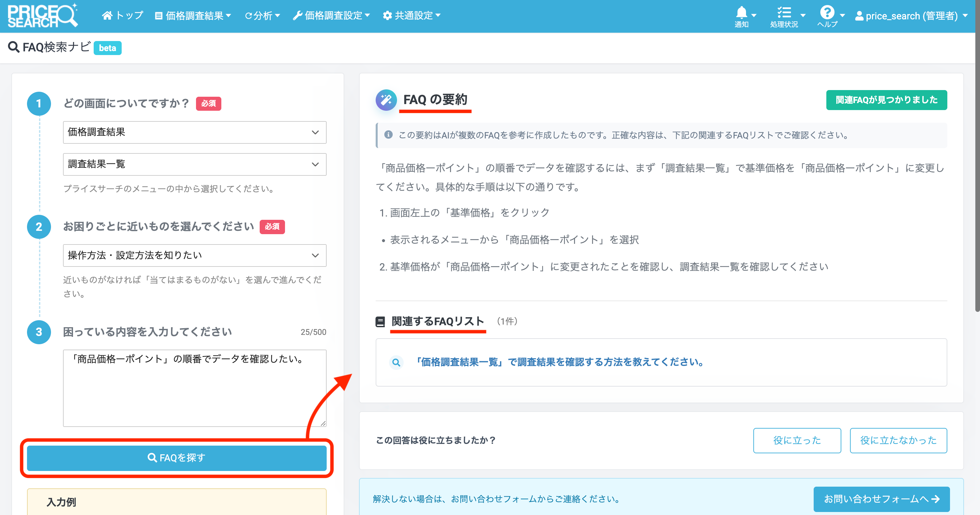Viewport: 980px width, 515px height.
Task: Open the 「価格調査結果一覧」 FAQ link
Action: click(x=559, y=362)
